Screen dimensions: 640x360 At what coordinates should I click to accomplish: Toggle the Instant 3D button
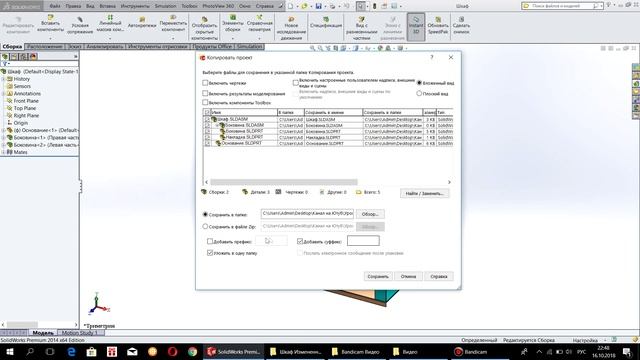click(x=416, y=27)
